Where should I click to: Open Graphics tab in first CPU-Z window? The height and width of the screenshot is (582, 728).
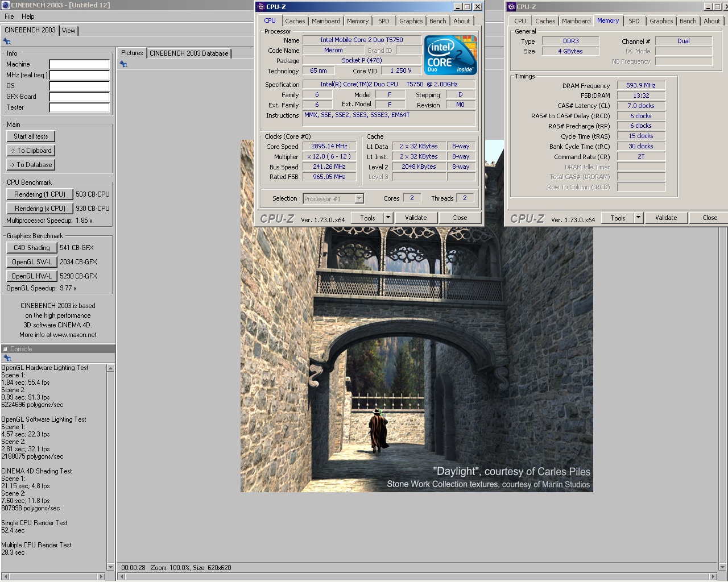pyautogui.click(x=411, y=21)
